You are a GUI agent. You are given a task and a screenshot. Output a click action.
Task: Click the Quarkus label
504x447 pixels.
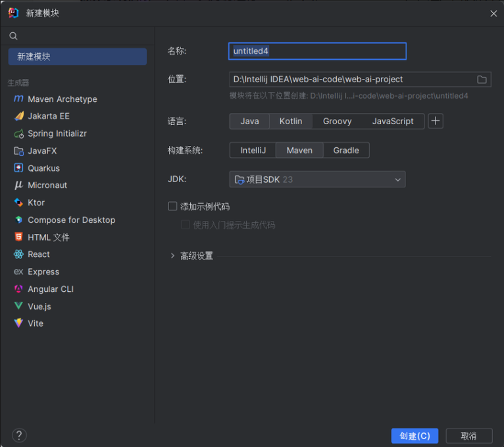[43, 168]
